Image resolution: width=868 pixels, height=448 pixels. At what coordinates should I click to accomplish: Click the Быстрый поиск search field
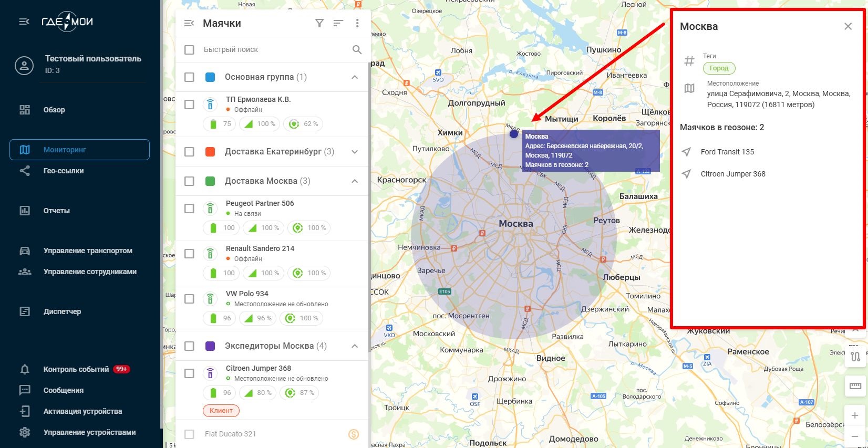[273, 50]
